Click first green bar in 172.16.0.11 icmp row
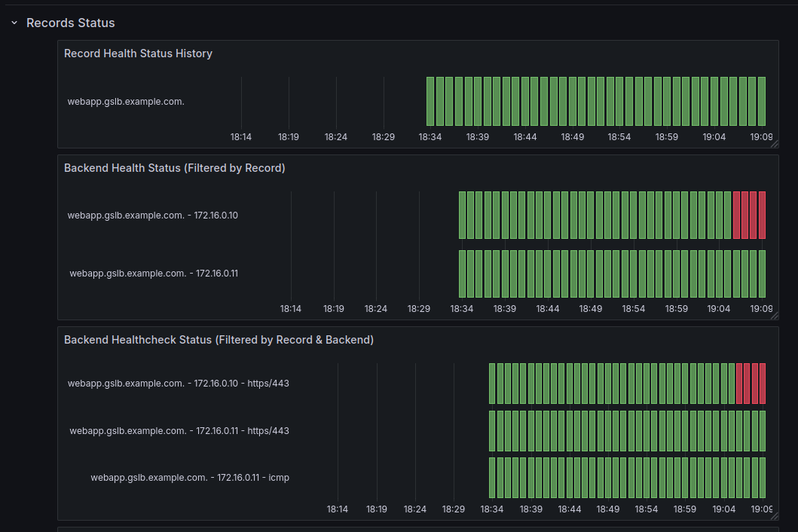The width and height of the screenshot is (798, 532). (x=491, y=478)
